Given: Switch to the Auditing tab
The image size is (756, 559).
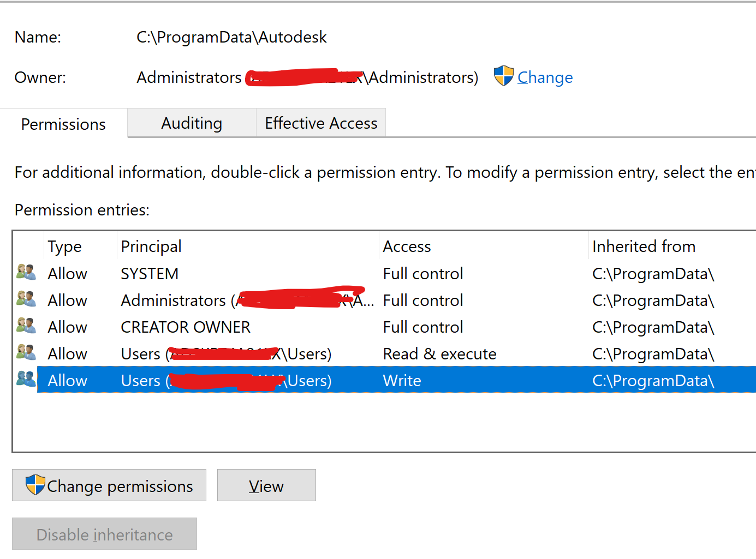Looking at the screenshot, I should click(192, 123).
